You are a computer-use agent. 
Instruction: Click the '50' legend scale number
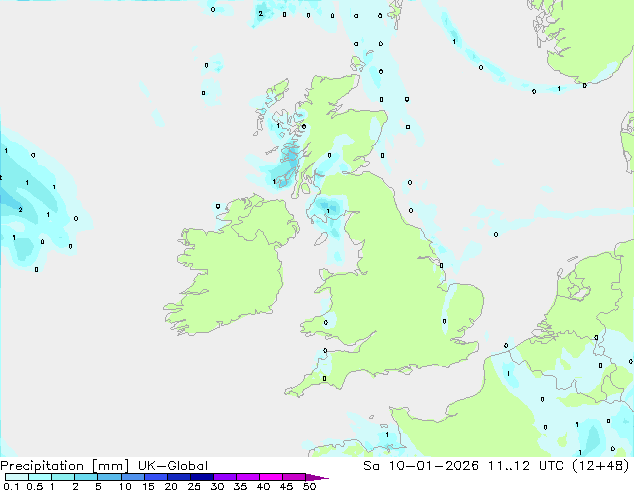click(309, 486)
